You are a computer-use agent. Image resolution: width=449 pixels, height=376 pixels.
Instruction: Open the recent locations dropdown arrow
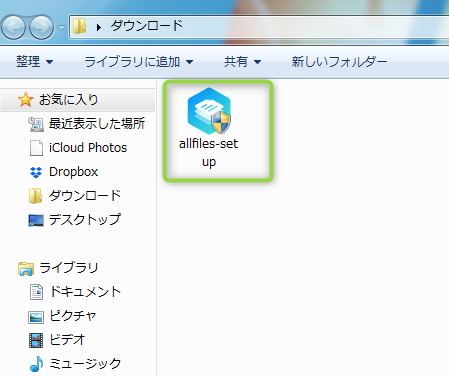click(x=61, y=28)
